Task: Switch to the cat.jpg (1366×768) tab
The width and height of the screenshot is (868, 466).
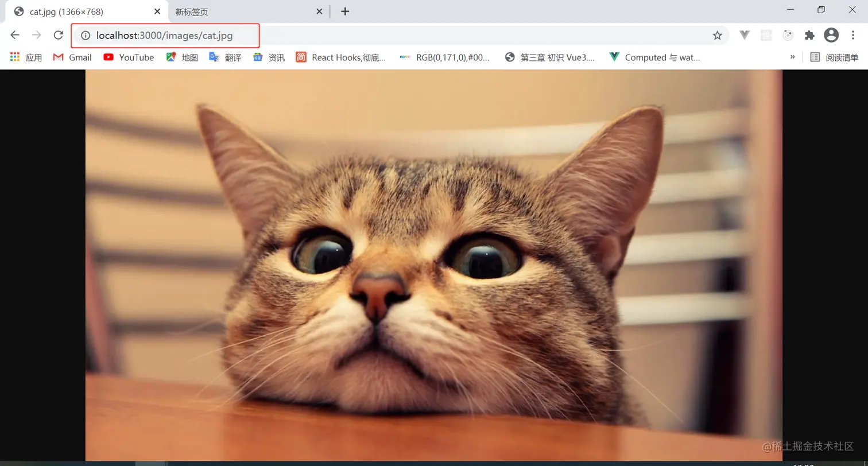Action: (x=86, y=11)
